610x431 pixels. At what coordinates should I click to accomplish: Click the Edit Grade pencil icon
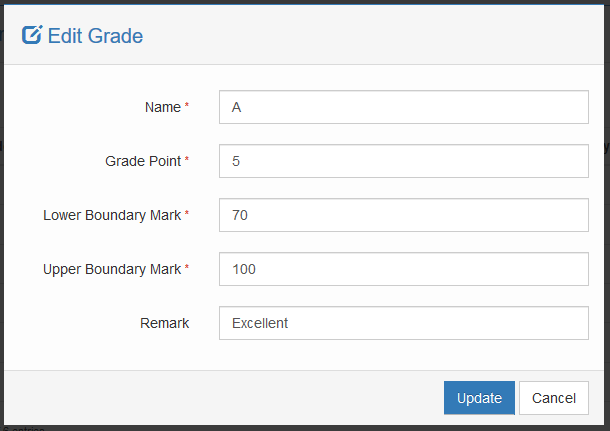pos(32,36)
